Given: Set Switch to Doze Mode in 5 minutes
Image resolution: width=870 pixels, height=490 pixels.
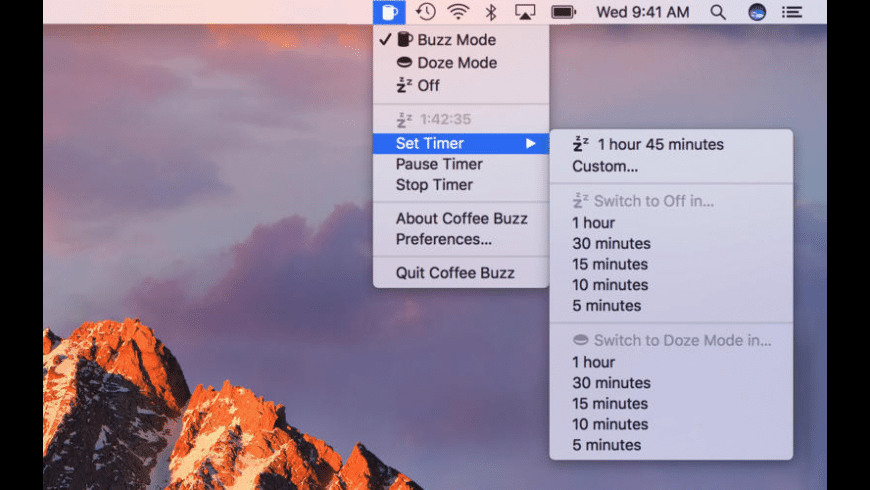Looking at the screenshot, I should coord(671,445).
